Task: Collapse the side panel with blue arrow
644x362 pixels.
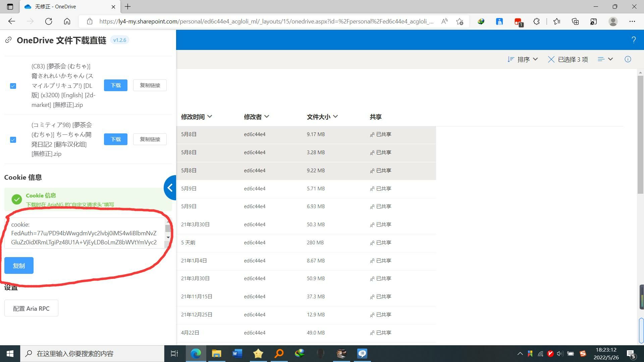Action: click(x=170, y=188)
